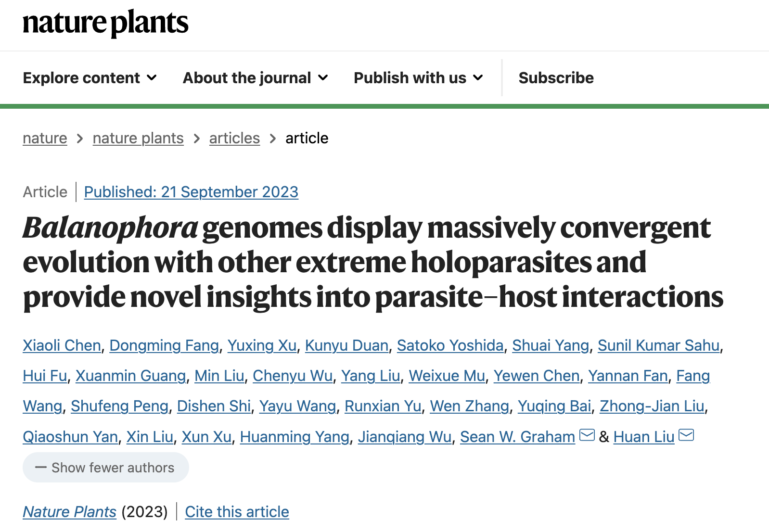This screenshot has height=532, width=769.
Task: Open author Jianqiang Wu's link
Action: (x=405, y=437)
